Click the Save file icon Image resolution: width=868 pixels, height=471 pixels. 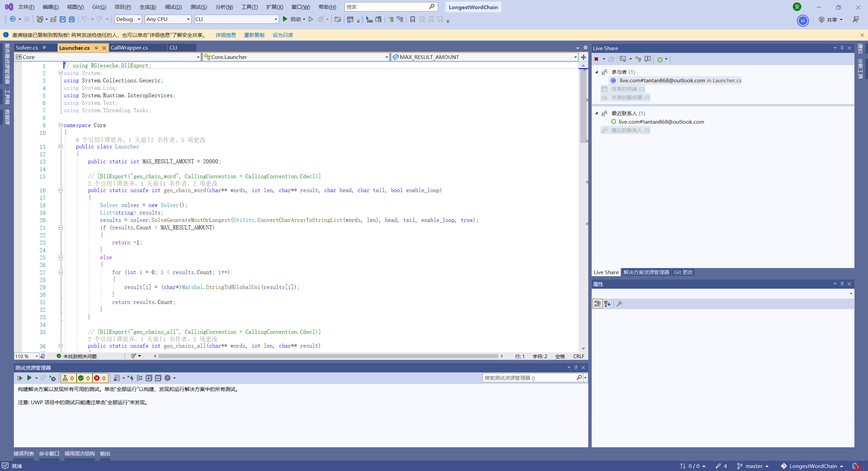click(x=63, y=19)
